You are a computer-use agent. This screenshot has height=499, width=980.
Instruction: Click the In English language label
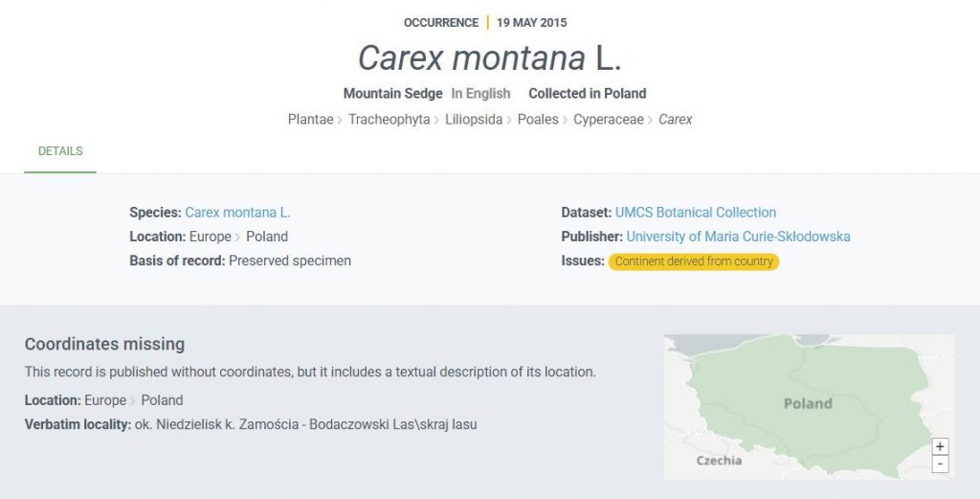pyautogui.click(x=480, y=94)
